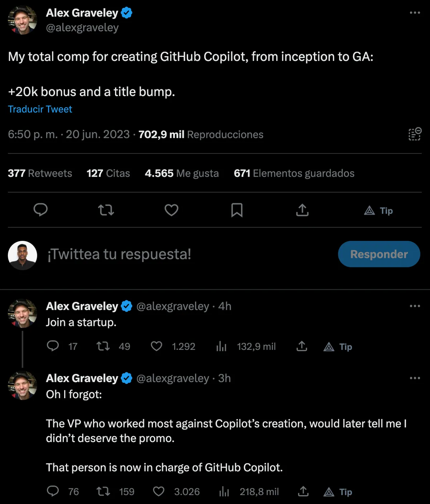Send a Tip on the main tweet
Screen dimensions: 430x504
pos(378,210)
